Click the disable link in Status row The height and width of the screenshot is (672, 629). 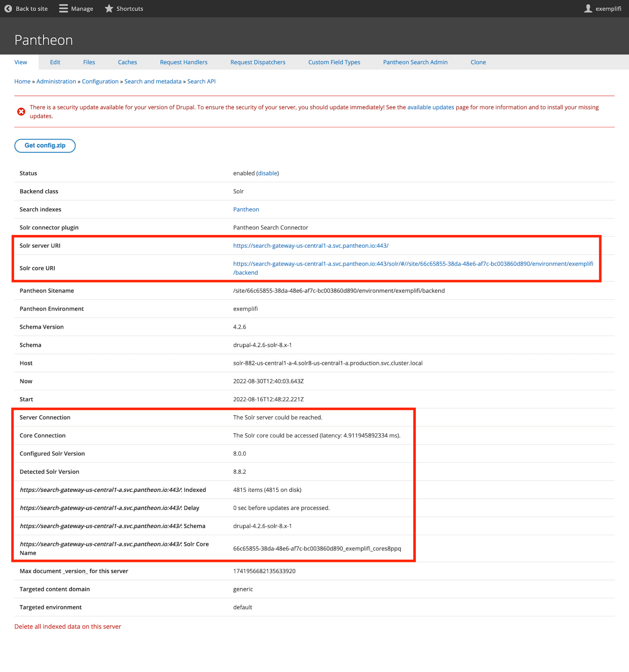[x=267, y=173]
